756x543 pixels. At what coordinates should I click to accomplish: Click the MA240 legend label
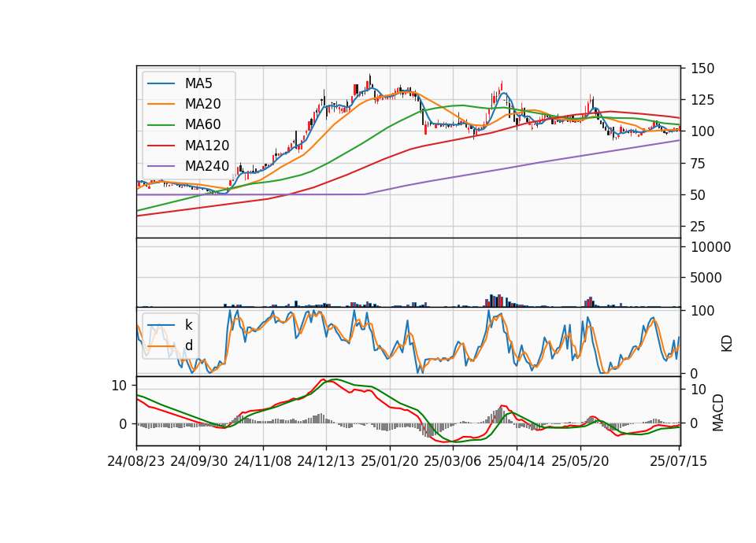(x=207, y=166)
